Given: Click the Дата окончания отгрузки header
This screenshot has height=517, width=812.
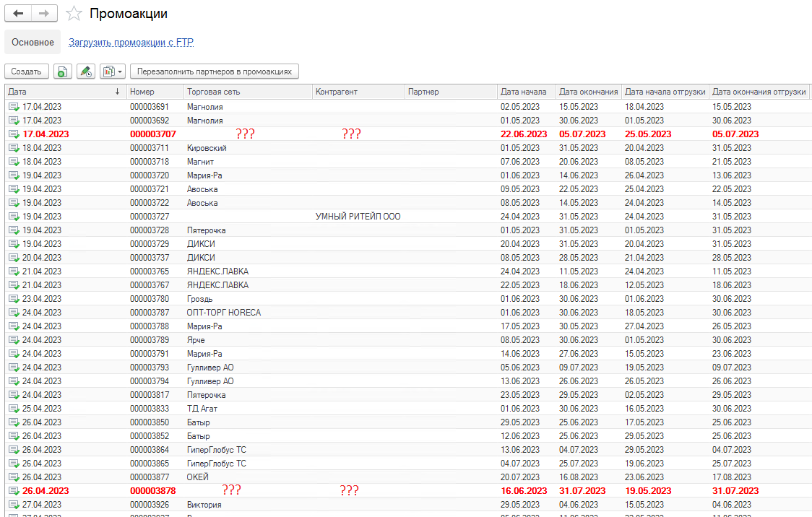Looking at the screenshot, I should tap(759, 92).
